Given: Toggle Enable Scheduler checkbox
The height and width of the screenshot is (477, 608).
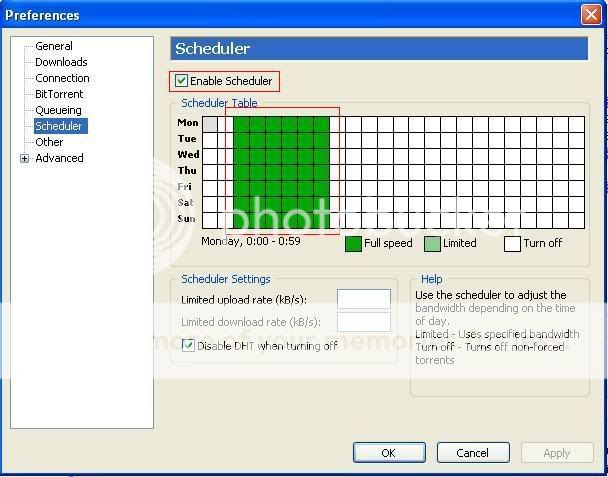Looking at the screenshot, I should point(181,81).
